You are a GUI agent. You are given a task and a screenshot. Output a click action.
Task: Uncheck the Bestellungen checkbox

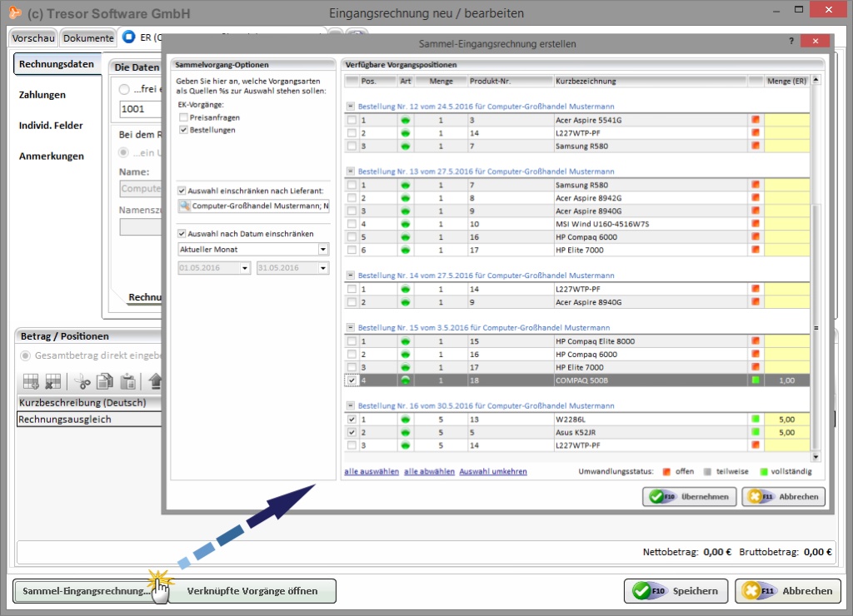(x=183, y=130)
